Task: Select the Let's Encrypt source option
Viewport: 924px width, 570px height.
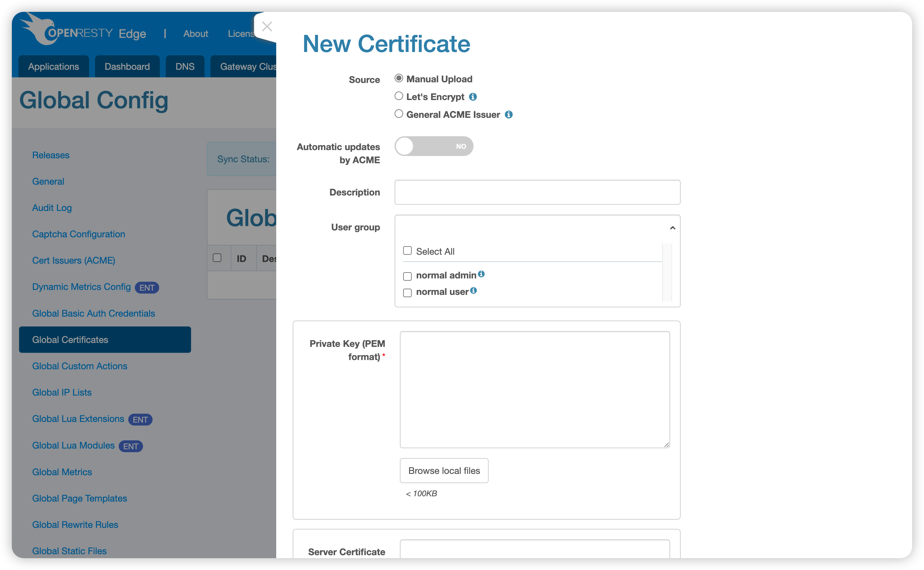Action: click(399, 96)
